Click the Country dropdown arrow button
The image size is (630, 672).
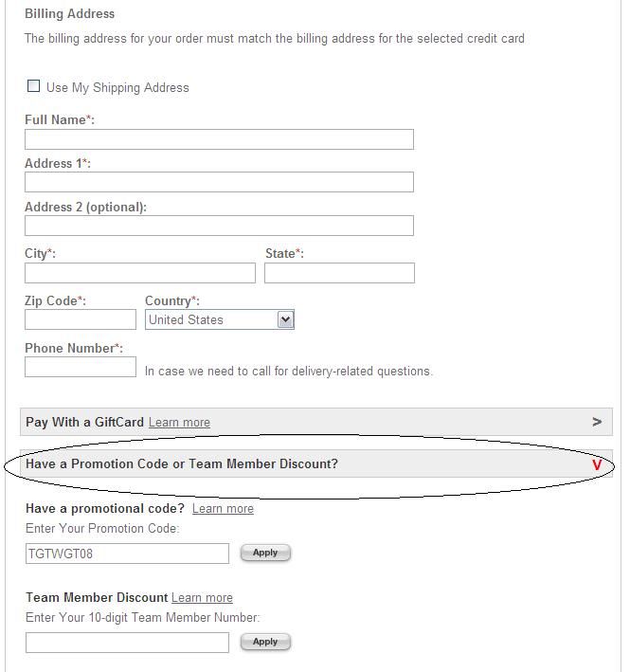pos(286,319)
